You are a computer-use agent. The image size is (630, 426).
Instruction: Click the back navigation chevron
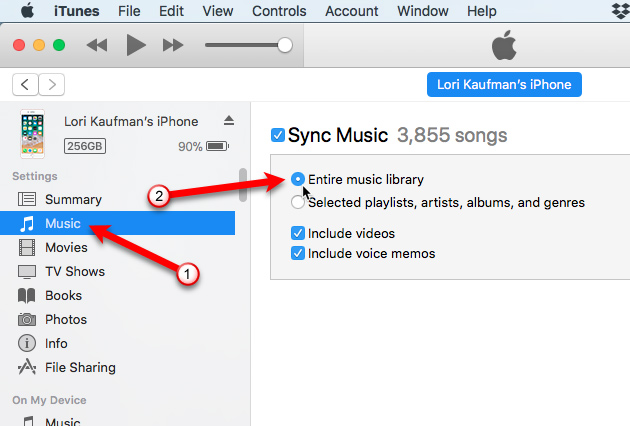(x=26, y=85)
